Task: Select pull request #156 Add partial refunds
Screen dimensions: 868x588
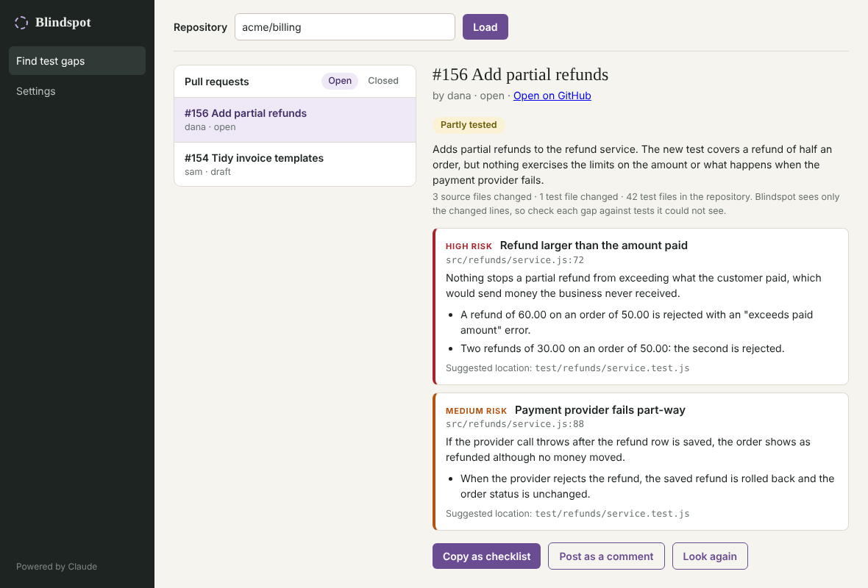Action: pyautogui.click(x=294, y=120)
